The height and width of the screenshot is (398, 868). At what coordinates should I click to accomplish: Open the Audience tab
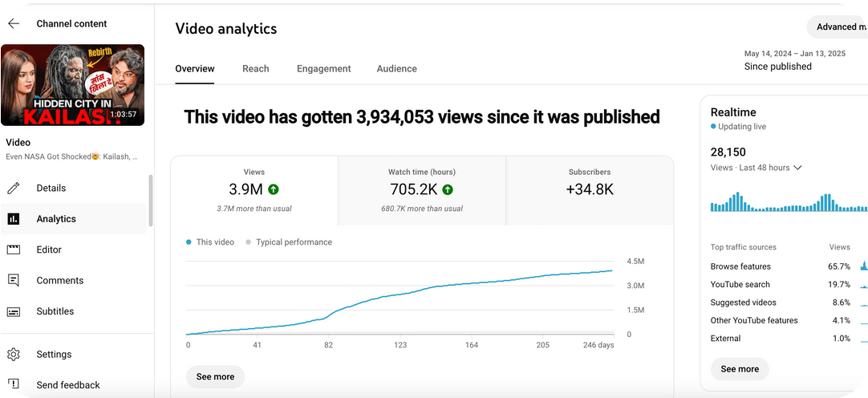[396, 69]
